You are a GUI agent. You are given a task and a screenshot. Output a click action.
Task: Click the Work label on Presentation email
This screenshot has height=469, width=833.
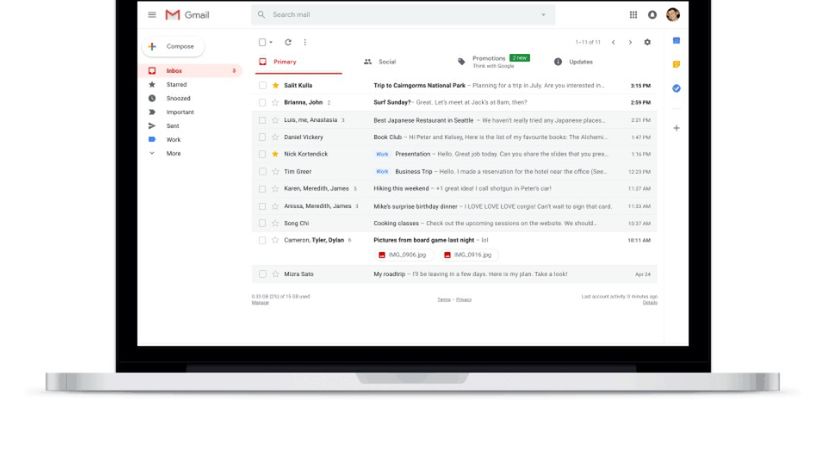click(382, 154)
